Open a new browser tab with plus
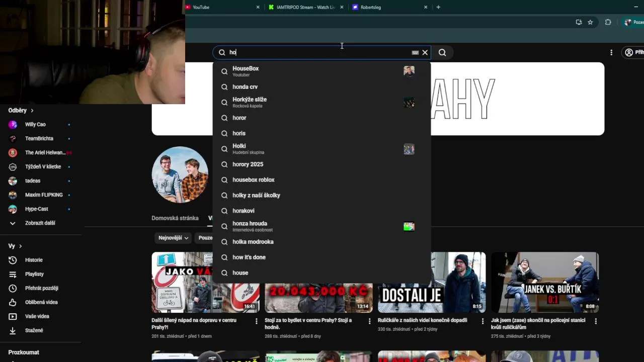Screen dimensions: 644x362 click(438, 7)
